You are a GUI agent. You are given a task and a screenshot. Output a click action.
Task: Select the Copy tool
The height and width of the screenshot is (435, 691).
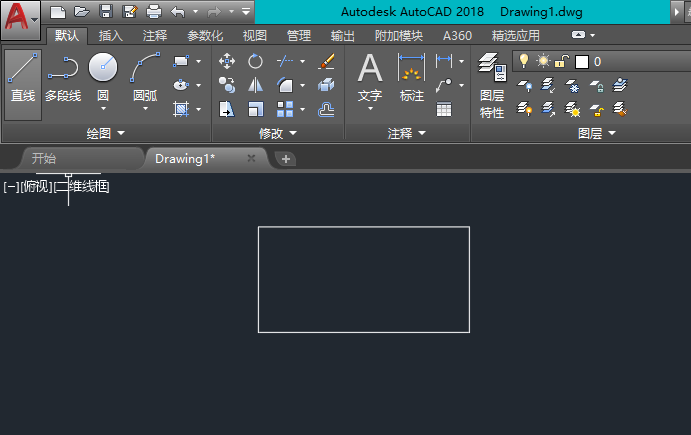coord(227,85)
